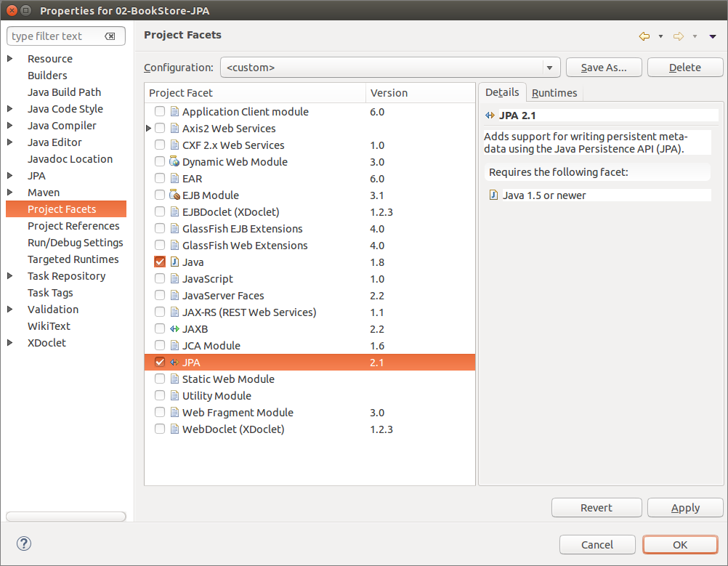
Task: Expand the Maven tree node
Action: (9, 193)
